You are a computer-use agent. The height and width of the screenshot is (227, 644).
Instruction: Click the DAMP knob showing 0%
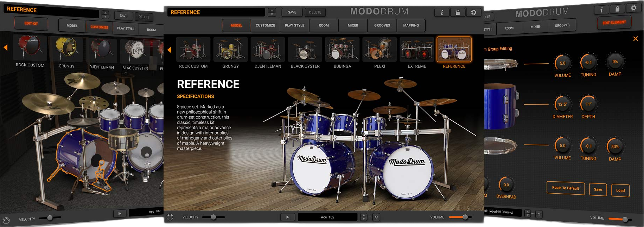615,61
